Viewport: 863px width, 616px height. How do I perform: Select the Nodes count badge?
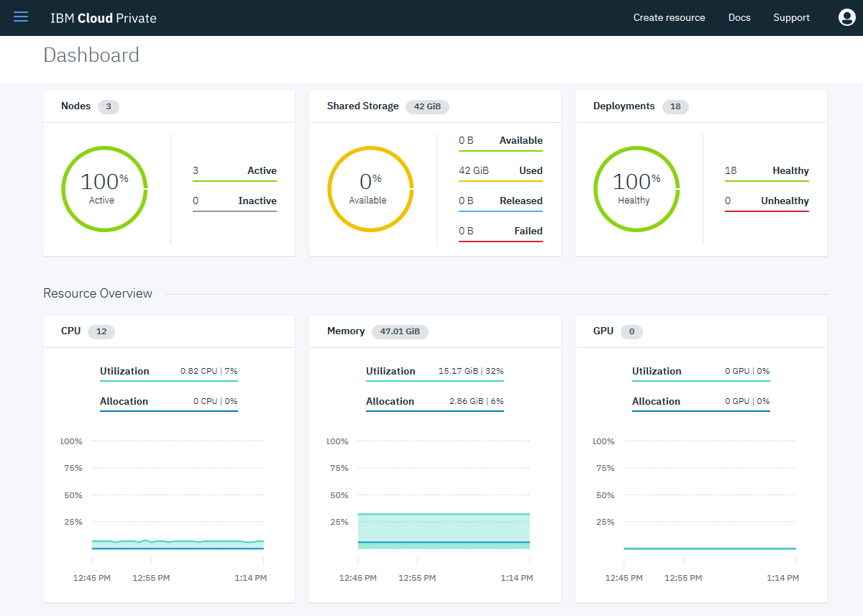(108, 106)
